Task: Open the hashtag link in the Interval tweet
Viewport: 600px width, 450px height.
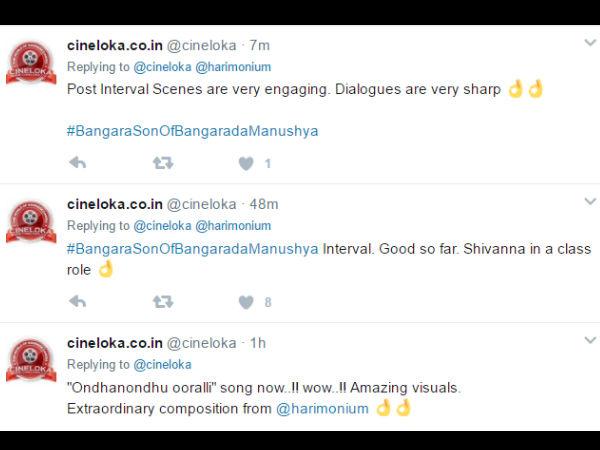Action: pos(192,249)
